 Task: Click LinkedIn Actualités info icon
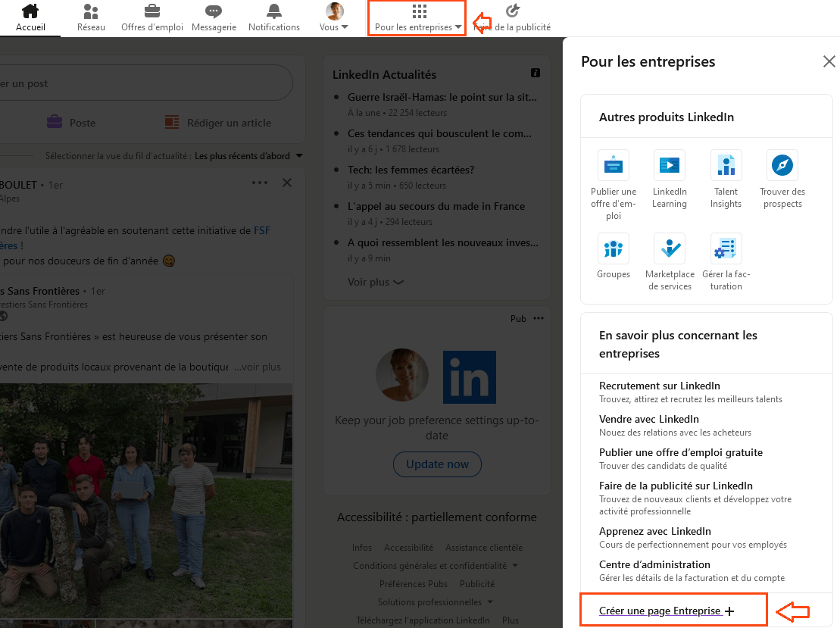click(x=536, y=73)
